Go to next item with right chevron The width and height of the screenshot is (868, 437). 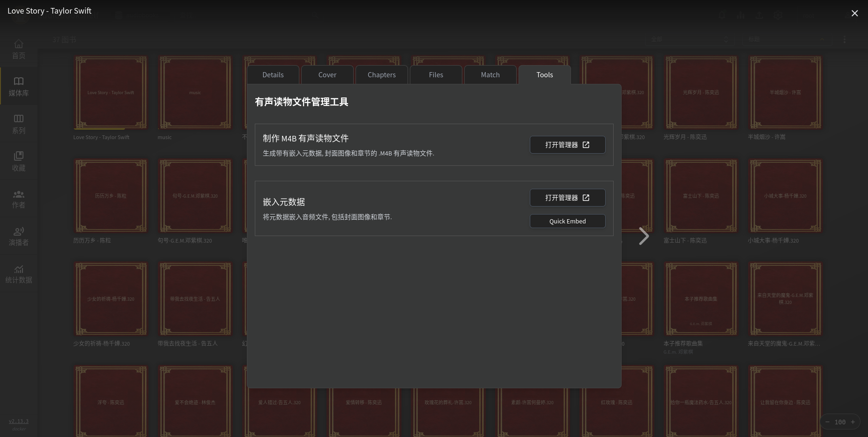pos(644,236)
